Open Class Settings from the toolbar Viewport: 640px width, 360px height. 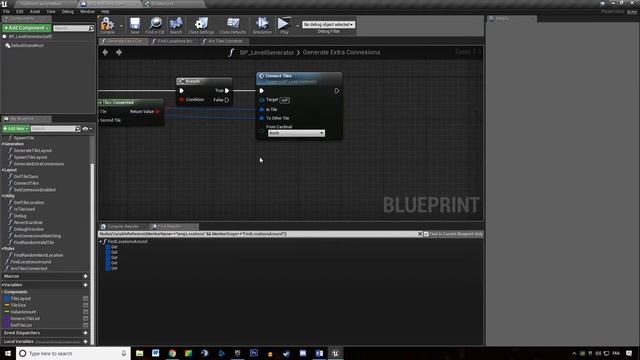tap(201, 25)
